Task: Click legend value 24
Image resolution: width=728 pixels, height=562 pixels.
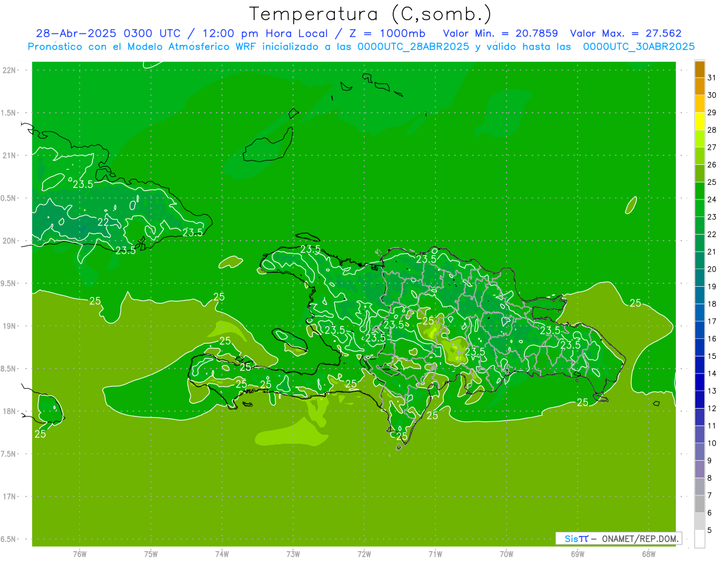Action: pos(712,199)
